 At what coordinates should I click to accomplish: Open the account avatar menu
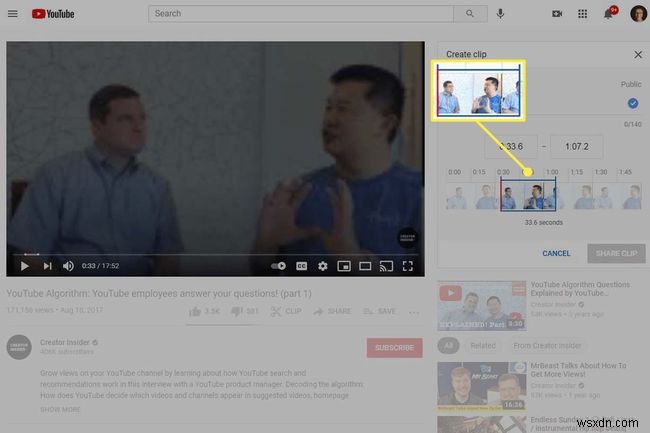coord(638,14)
